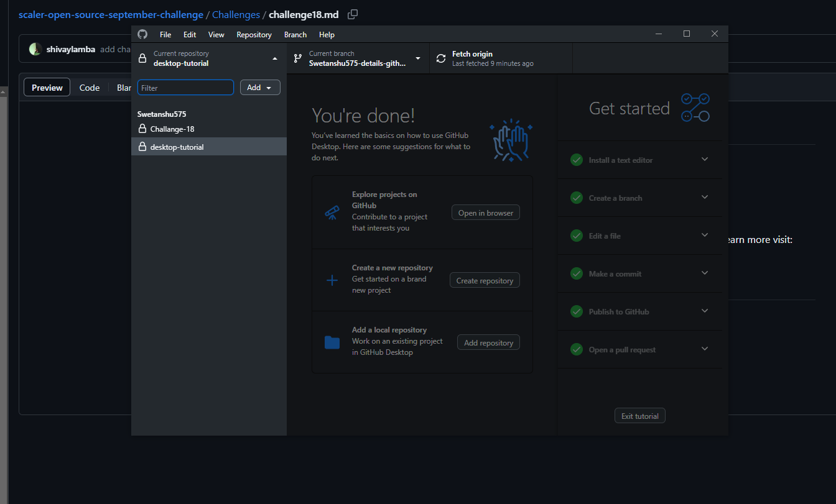Click the green check on Make a commit
Viewport: 836px width, 504px height.
(x=576, y=273)
